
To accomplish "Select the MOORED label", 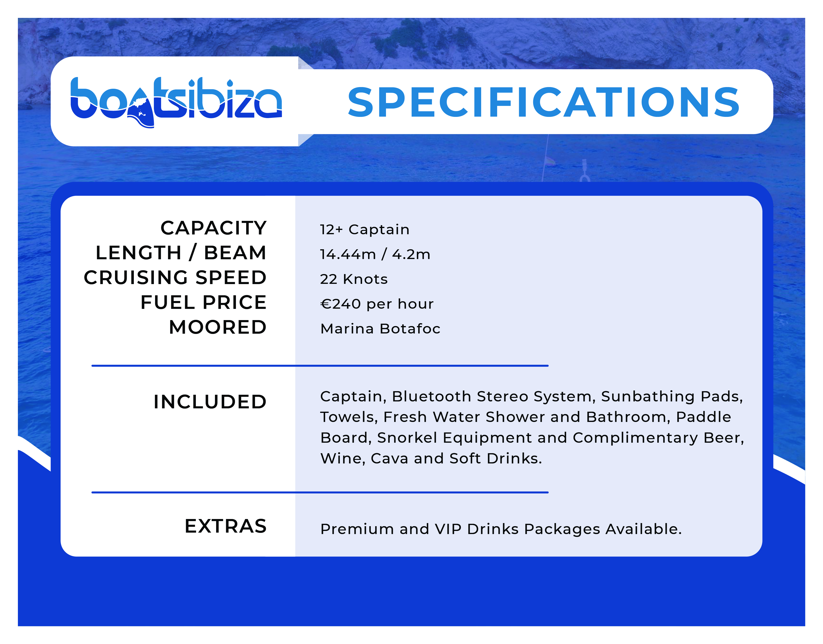I will tap(218, 327).
